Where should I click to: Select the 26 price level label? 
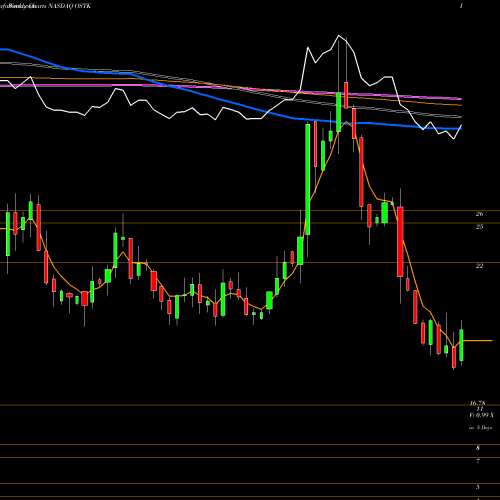(479, 214)
